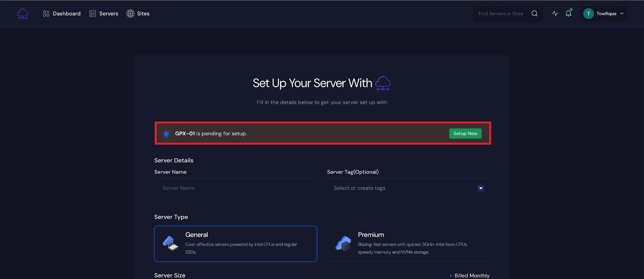This screenshot has height=279, width=644.
Task: Click the green T user avatar
Action: pyautogui.click(x=588, y=14)
